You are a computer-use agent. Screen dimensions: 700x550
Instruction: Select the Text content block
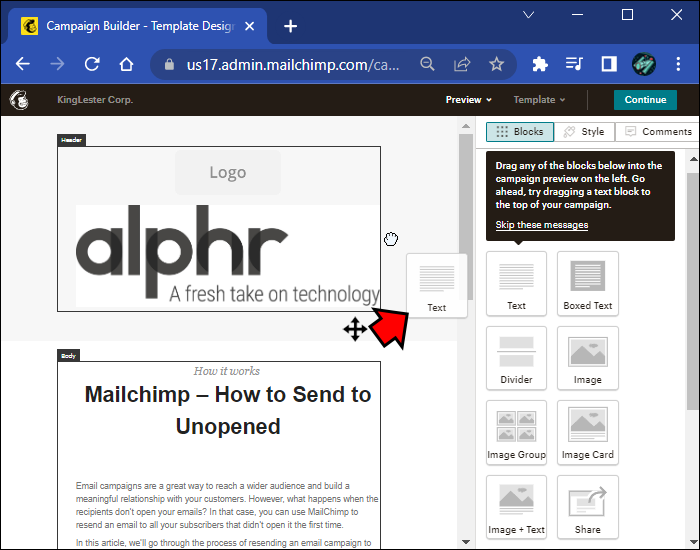tap(516, 283)
